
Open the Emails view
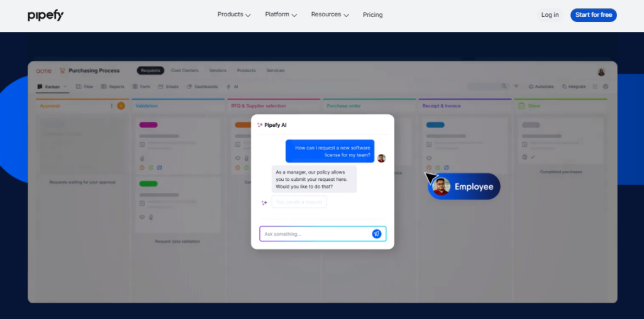[169, 87]
